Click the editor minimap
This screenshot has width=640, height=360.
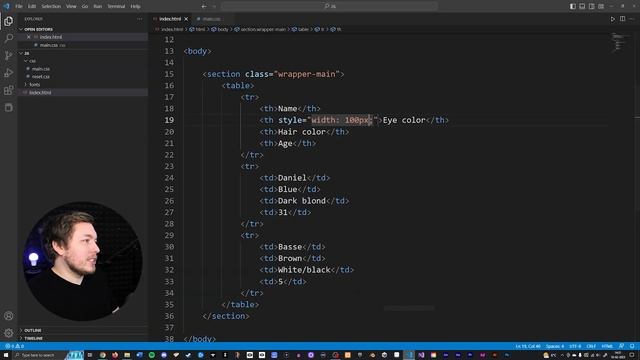tap(622, 43)
